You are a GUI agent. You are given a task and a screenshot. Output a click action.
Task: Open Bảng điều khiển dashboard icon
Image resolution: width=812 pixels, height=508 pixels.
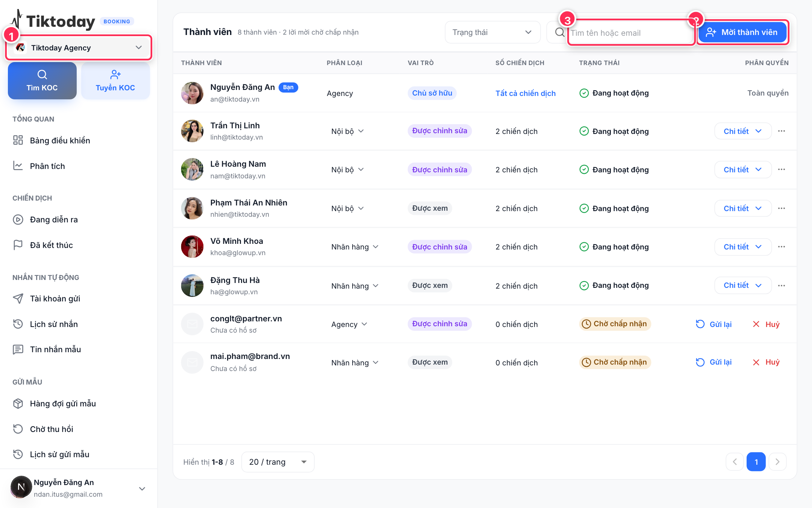point(18,140)
